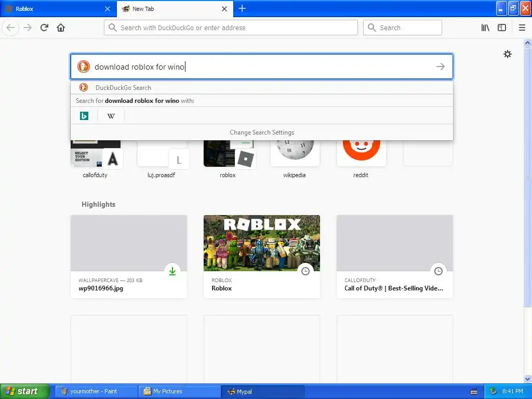Click the page scrollbar down arrow
The height and width of the screenshot is (399, 532).
[x=528, y=379]
